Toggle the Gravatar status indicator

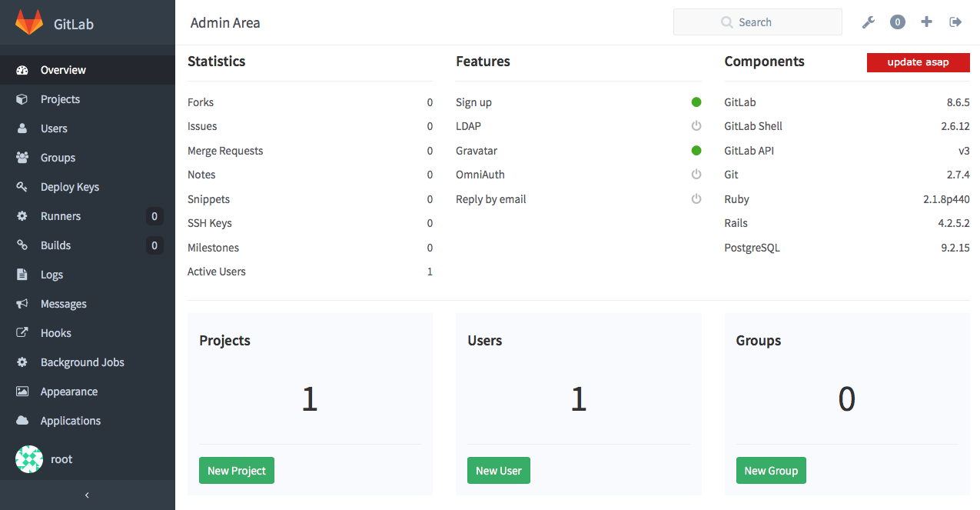coord(696,150)
